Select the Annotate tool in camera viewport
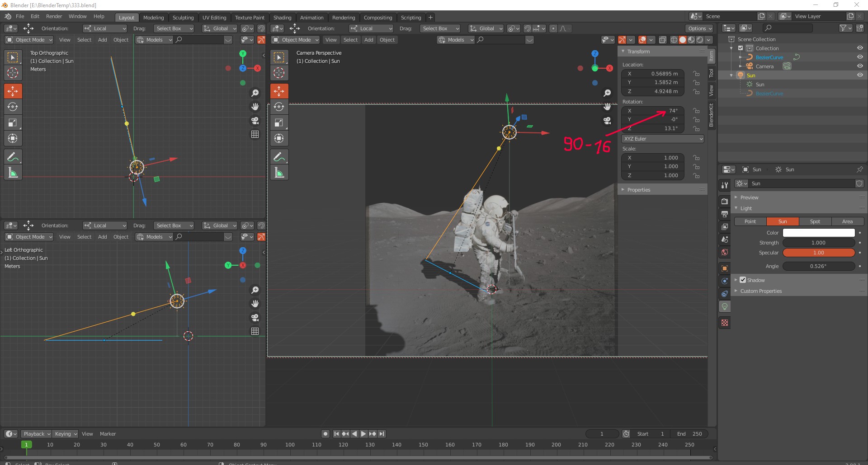Viewport: 868px width, 465px height. (x=279, y=157)
